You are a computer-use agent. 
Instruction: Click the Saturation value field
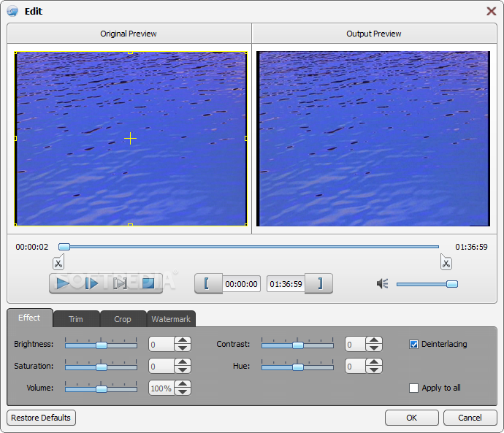point(161,366)
